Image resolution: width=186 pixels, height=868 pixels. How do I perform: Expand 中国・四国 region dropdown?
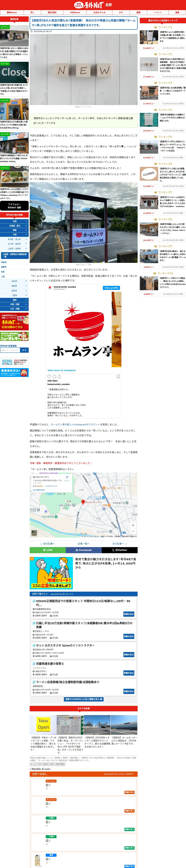pos(14,304)
